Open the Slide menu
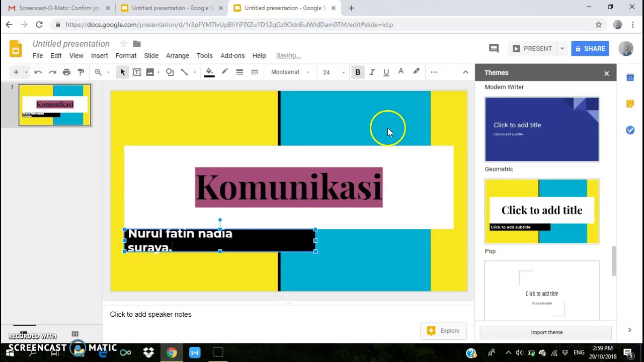Image resolution: width=644 pixels, height=362 pixels. pos(151,56)
